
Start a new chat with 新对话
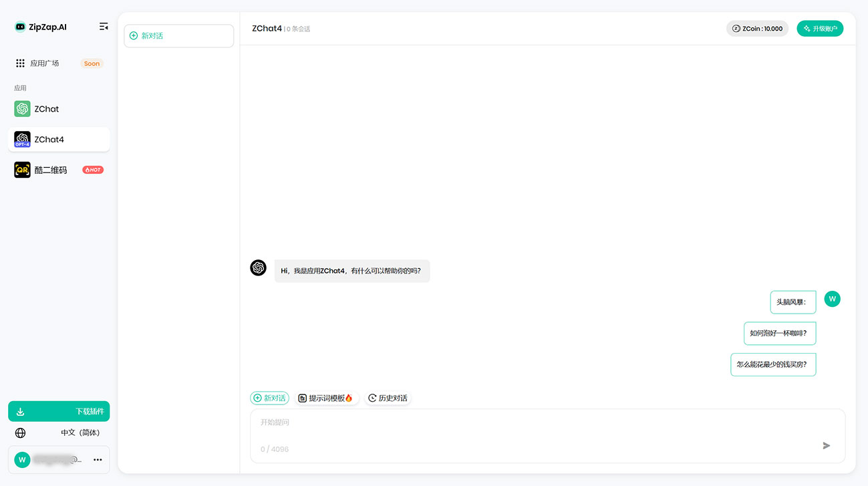[x=269, y=397]
